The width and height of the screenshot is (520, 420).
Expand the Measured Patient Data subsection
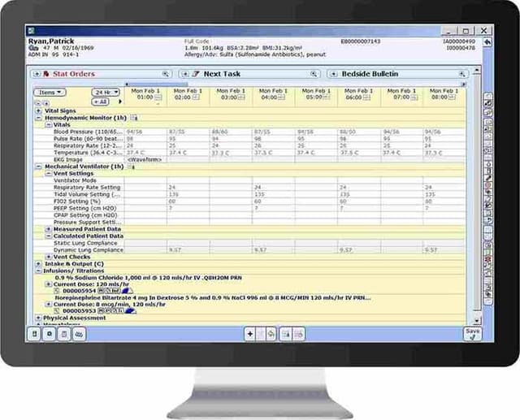[49, 229]
